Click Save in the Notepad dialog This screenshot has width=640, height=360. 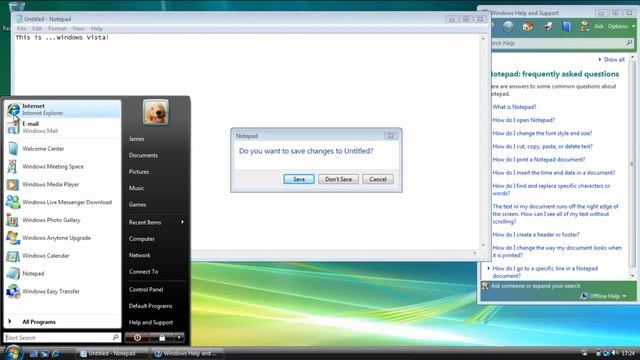click(x=299, y=179)
